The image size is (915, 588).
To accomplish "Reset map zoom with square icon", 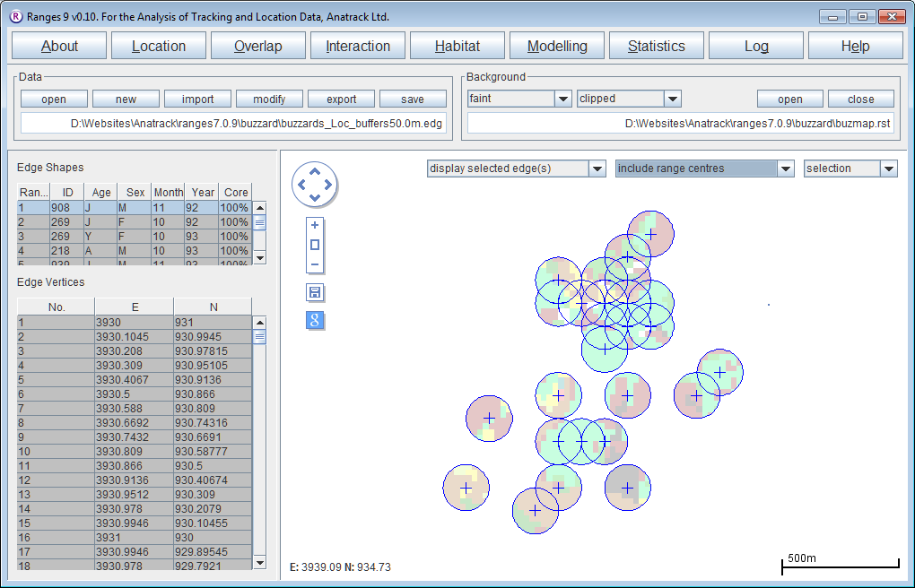I will coord(315,245).
